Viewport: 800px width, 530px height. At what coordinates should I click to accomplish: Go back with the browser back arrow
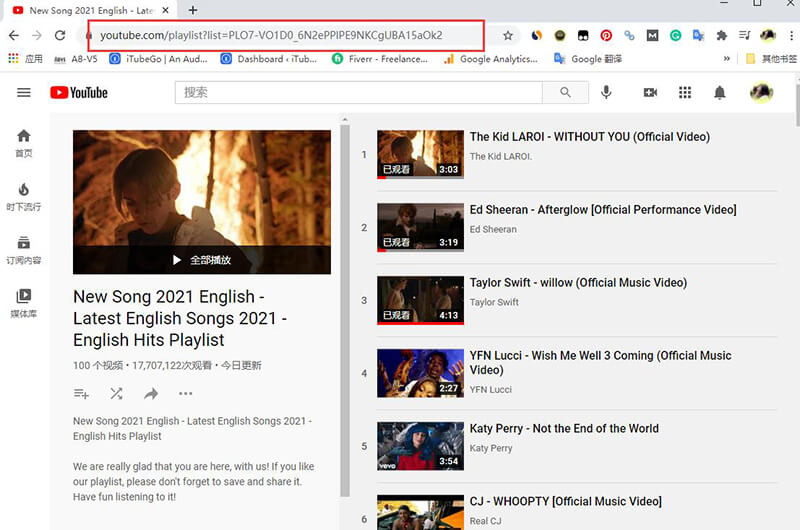point(14,35)
